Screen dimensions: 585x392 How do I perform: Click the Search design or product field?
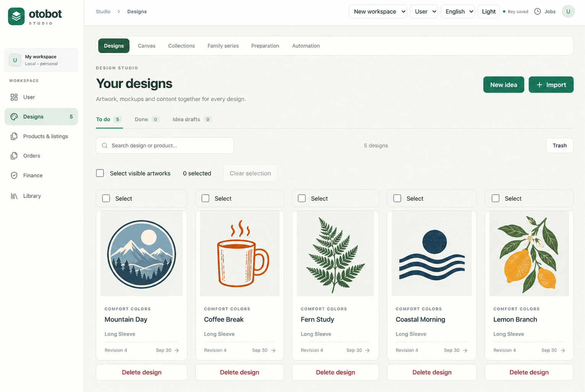(x=165, y=145)
